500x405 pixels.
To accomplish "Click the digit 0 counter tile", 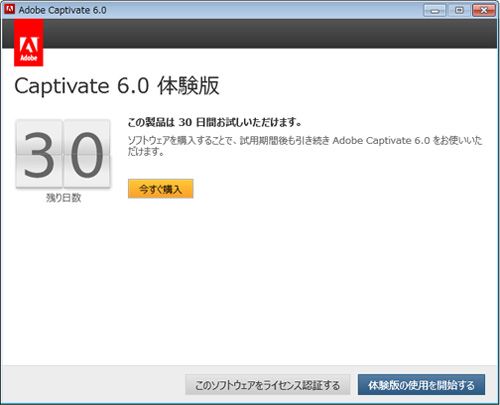I will click(x=87, y=154).
